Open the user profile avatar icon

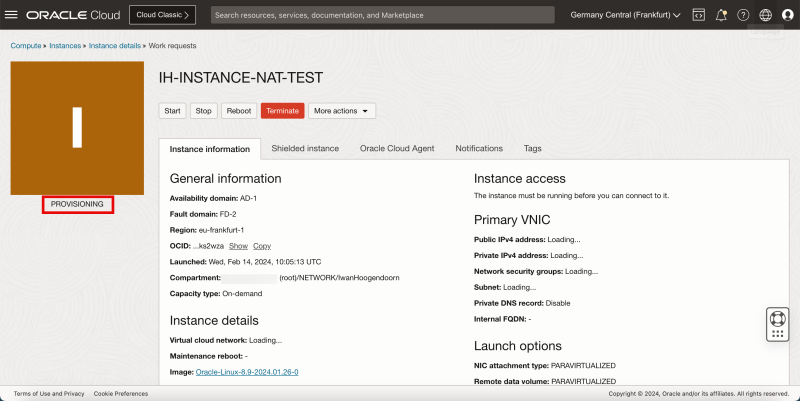[788, 15]
